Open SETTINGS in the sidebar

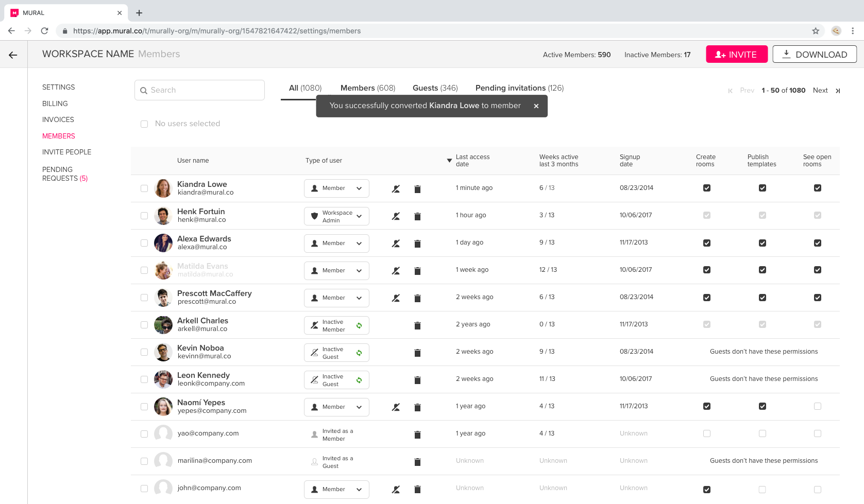59,88
